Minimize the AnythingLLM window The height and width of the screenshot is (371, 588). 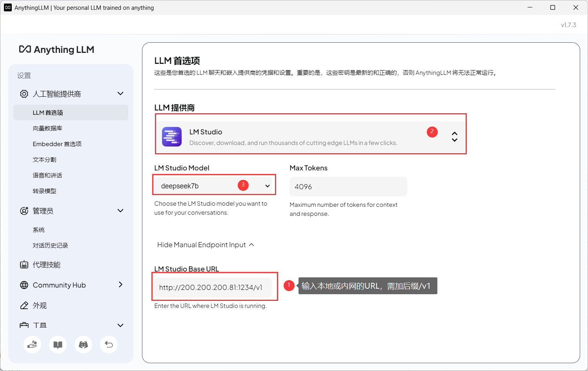coord(530,7)
